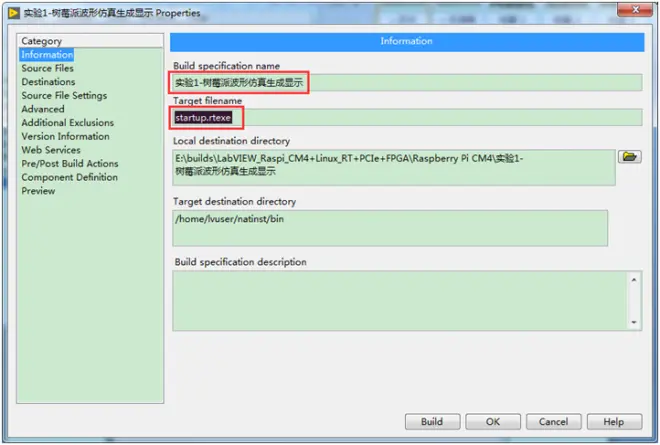
Task: Click the Build button
Action: [432, 421]
